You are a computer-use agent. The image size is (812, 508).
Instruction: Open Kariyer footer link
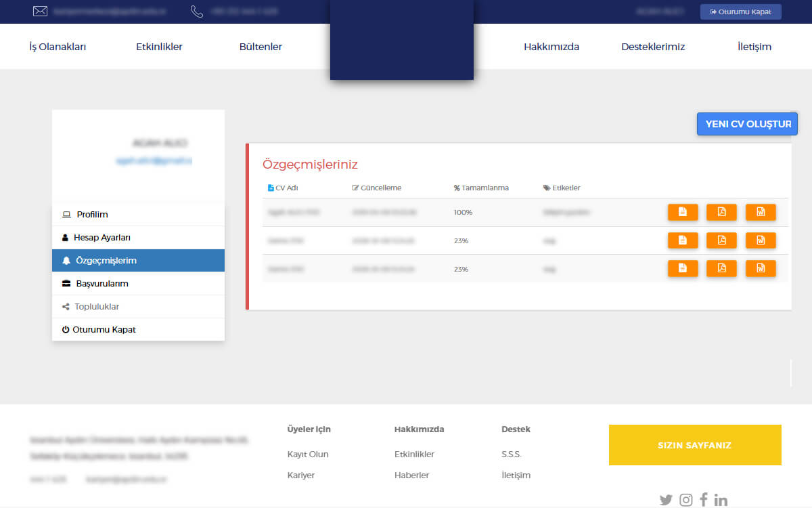tap(301, 475)
